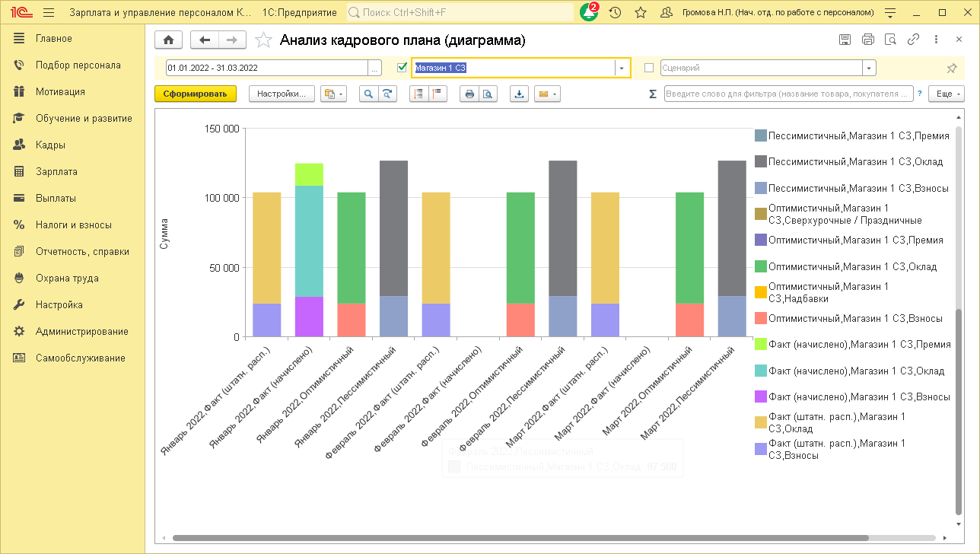Screen dimensions: 980x554
Task: Open the Сценарий dropdown arrow
Action: coord(869,68)
